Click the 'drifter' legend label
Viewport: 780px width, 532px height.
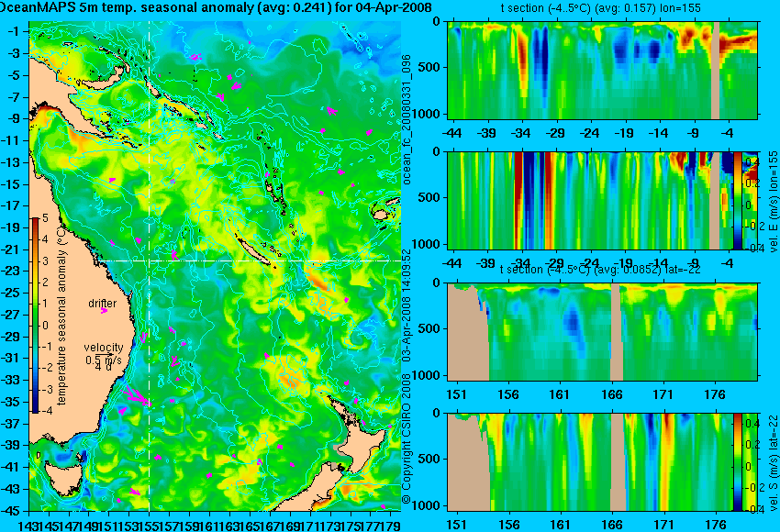tap(103, 304)
